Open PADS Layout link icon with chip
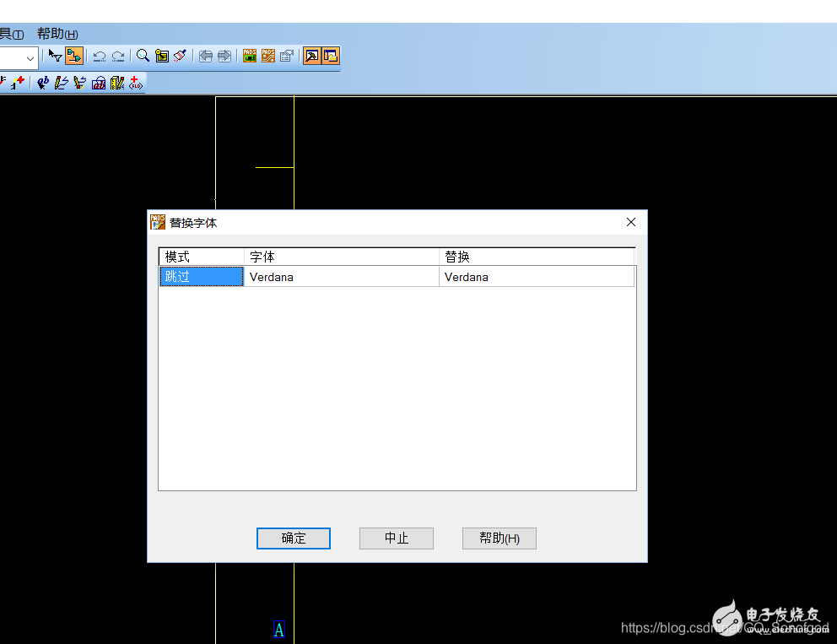837x644 pixels. coord(249,56)
